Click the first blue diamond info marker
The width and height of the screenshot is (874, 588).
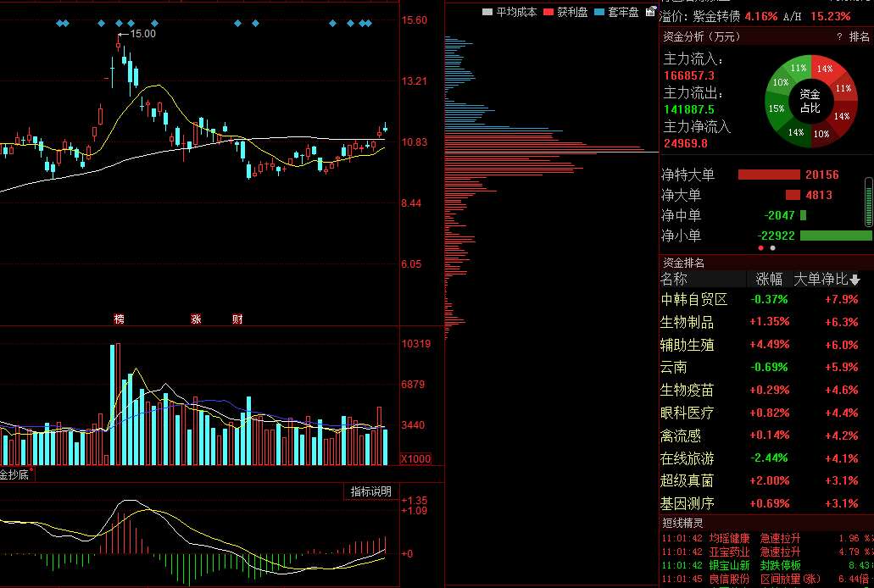coord(59,23)
